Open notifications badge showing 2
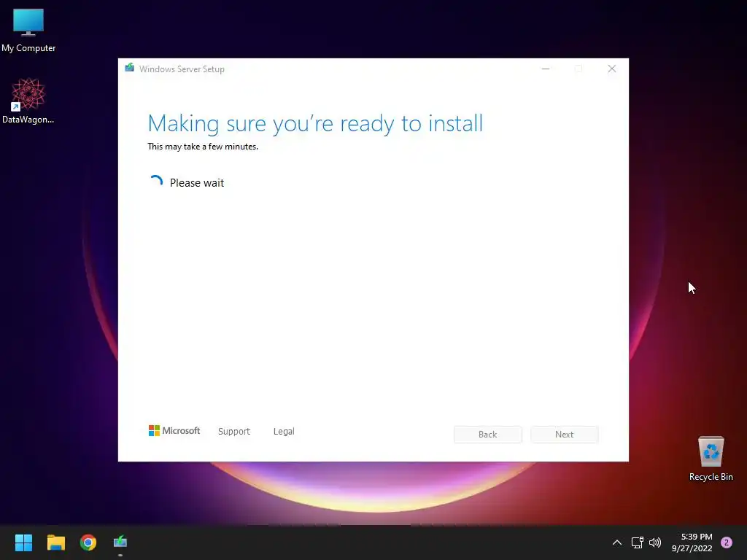 [727, 542]
